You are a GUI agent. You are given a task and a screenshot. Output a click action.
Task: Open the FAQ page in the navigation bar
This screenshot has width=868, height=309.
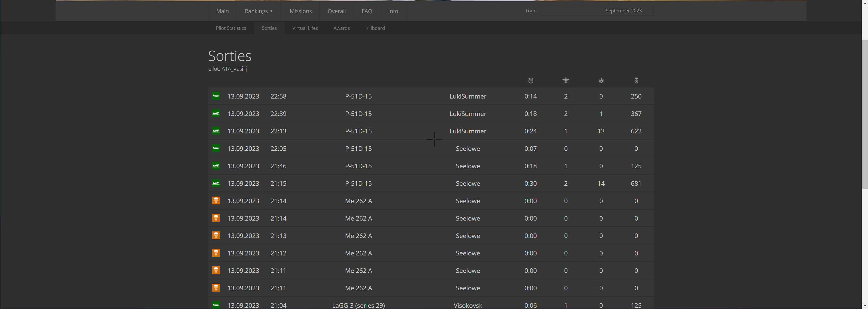[x=367, y=11]
